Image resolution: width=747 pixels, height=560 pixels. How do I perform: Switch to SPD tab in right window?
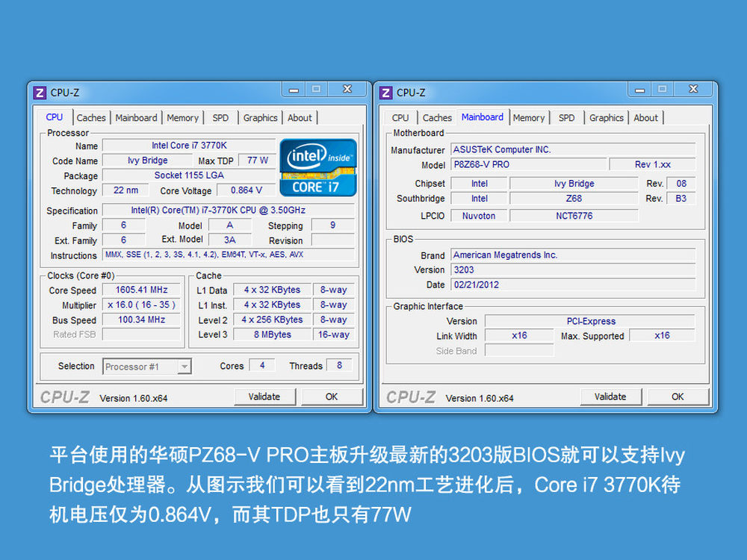[x=566, y=118]
